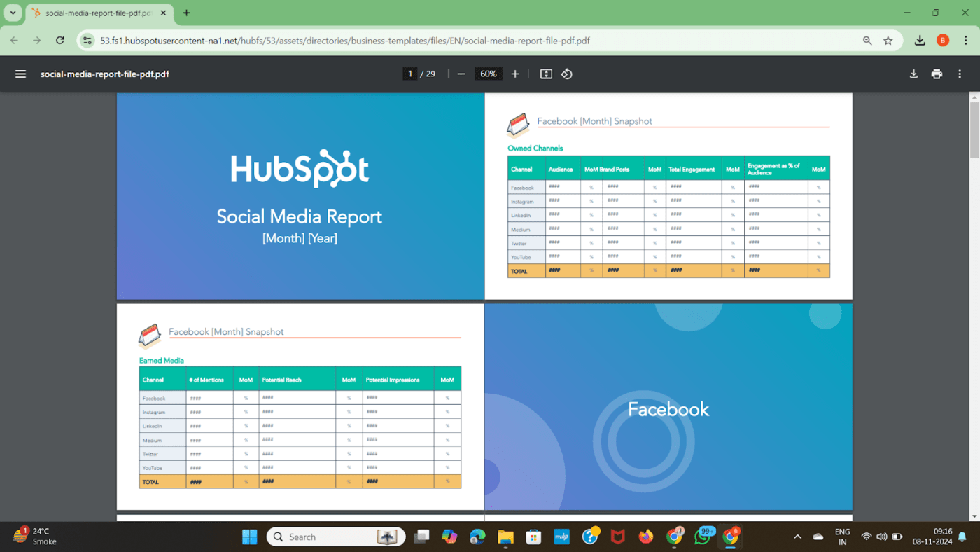Open Task View from the taskbar
The height and width of the screenshot is (552, 980).
[421, 537]
